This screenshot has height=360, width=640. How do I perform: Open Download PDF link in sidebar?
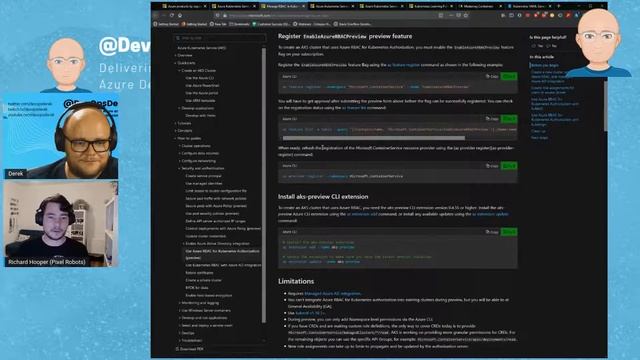click(x=189, y=349)
